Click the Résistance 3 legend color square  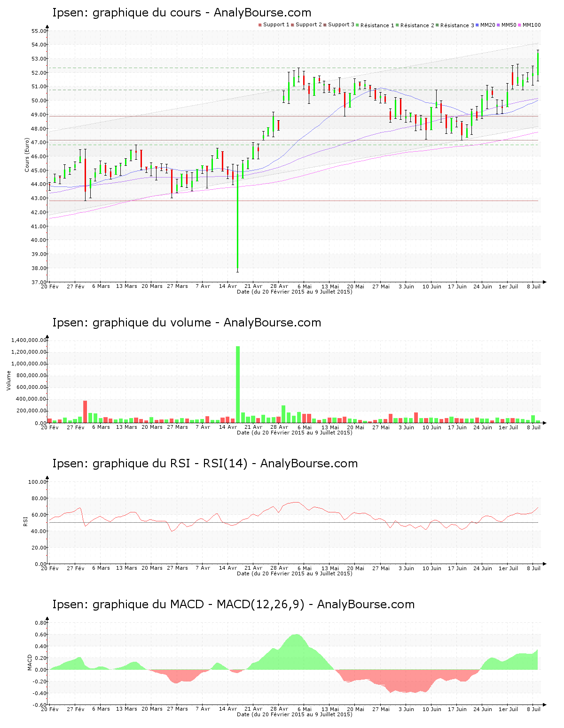click(x=438, y=25)
